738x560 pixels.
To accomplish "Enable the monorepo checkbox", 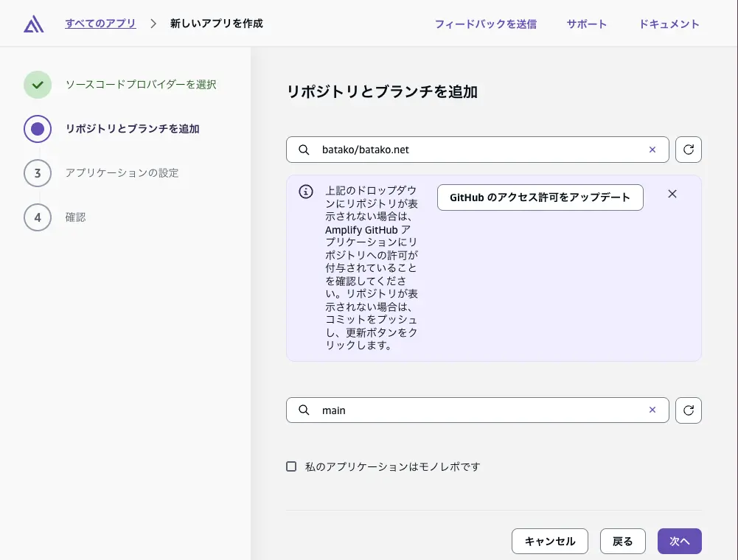I will [291, 466].
